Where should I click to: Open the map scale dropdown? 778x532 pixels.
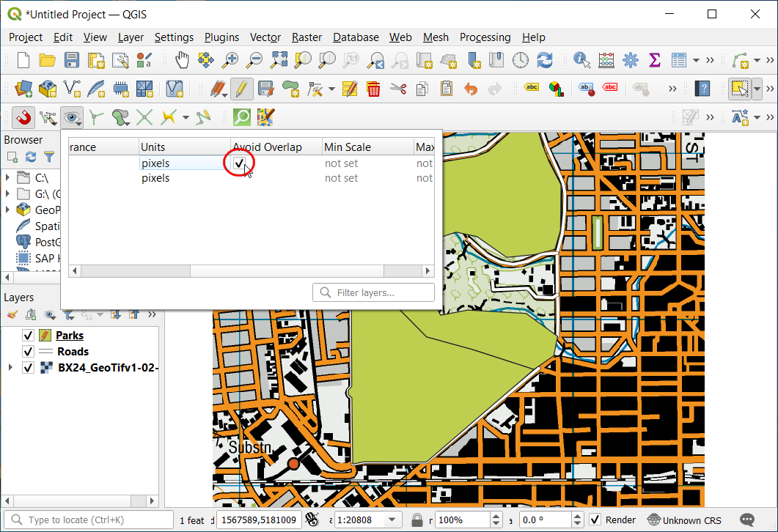[x=394, y=520]
